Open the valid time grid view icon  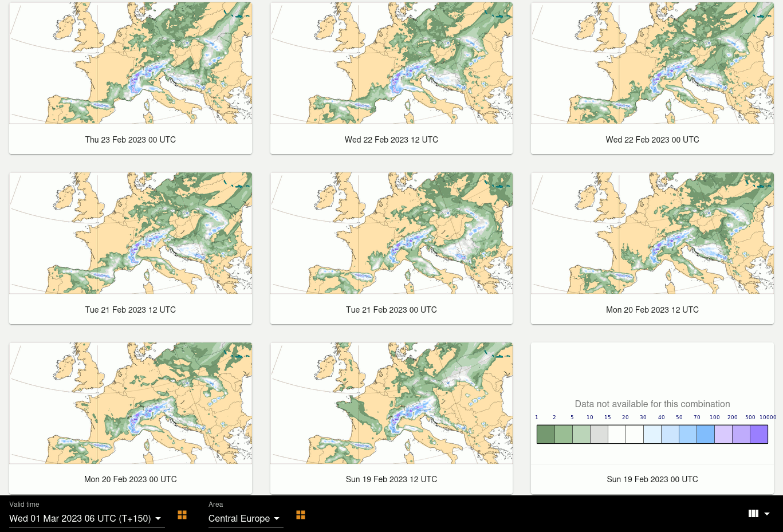coord(182,515)
